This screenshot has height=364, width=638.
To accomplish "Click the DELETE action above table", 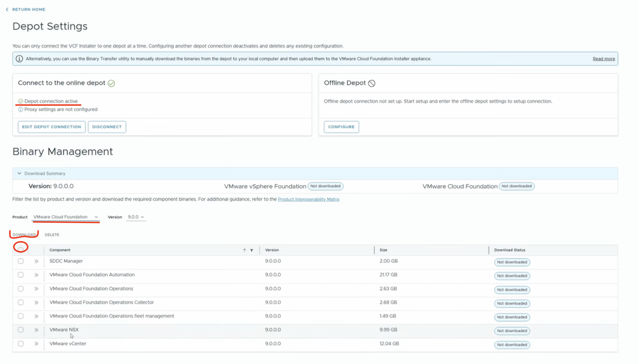I will point(52,235).
